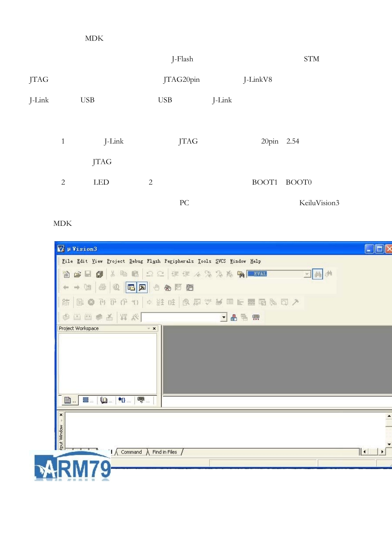Switch to the Files tab in Project Workspace
The width and height of the screenshot is (392, 555).
pyautogui.click(x=69, y=400)
